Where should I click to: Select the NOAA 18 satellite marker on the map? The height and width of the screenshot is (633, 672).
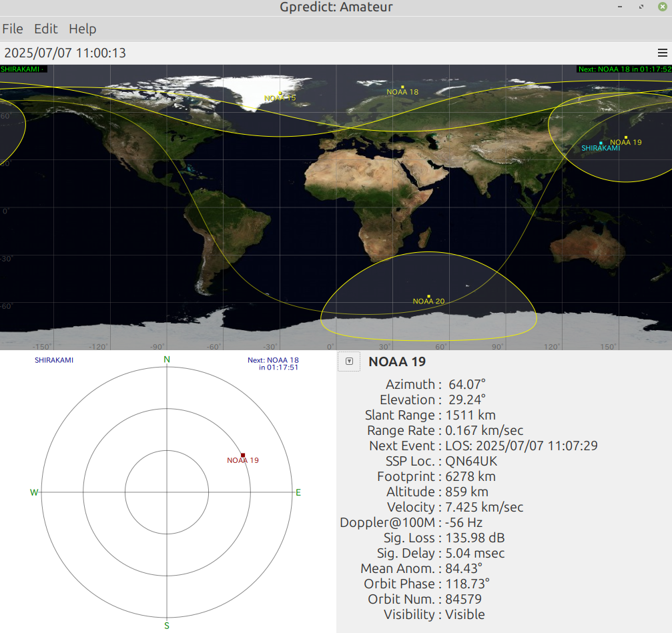click(402, 87)
